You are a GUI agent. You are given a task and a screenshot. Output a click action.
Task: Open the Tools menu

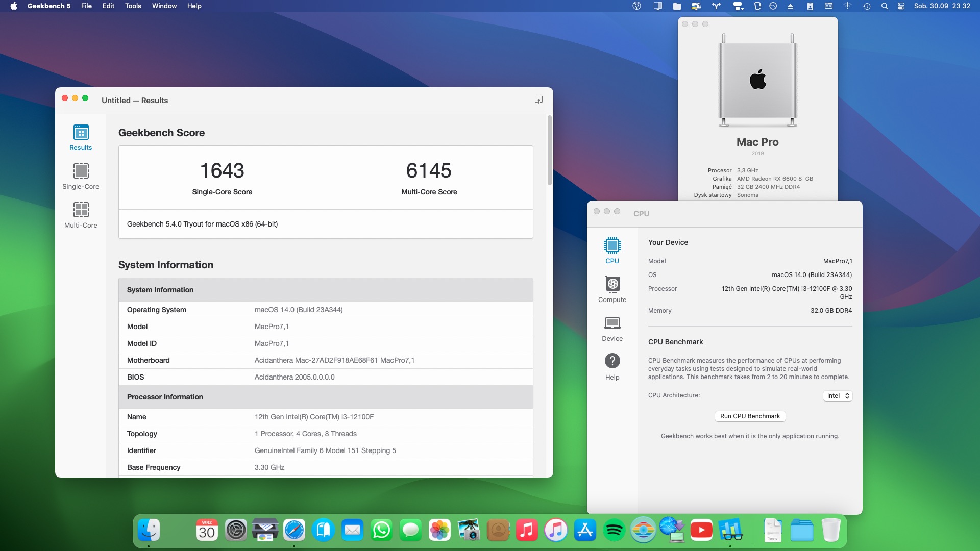click(133, 6)
